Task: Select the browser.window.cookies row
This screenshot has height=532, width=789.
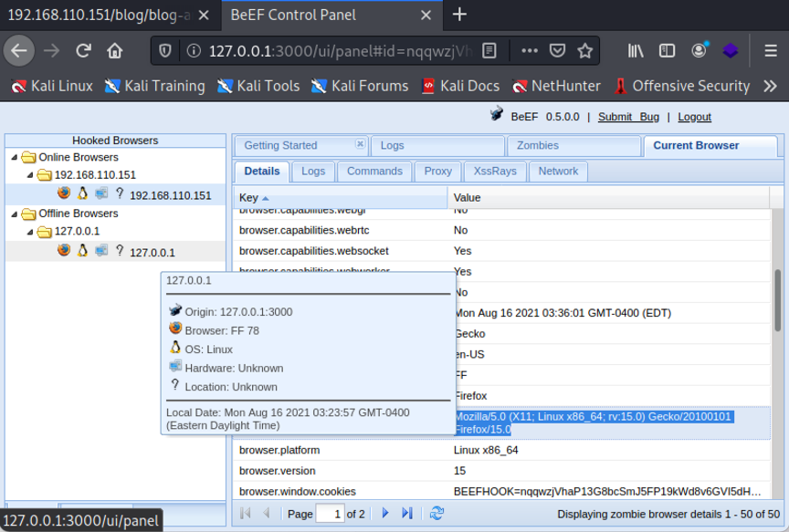Action: (501, 491)
